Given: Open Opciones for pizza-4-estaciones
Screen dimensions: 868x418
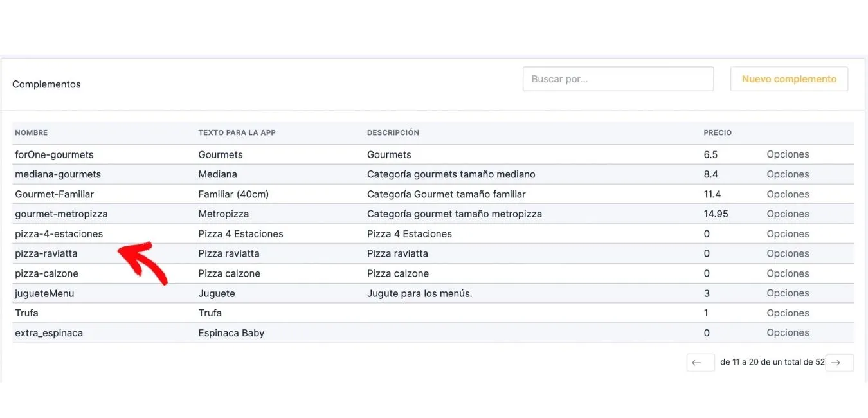Looking at the screenshot, I should 788,233.
